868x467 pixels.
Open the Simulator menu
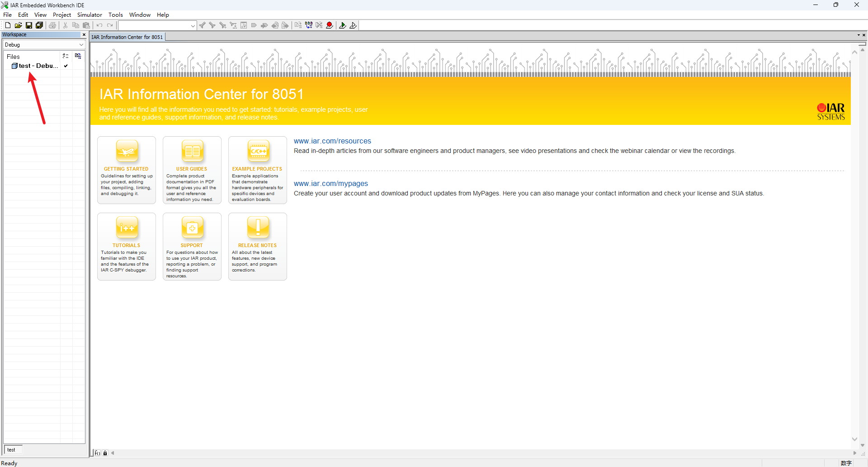tap(90, 14)
